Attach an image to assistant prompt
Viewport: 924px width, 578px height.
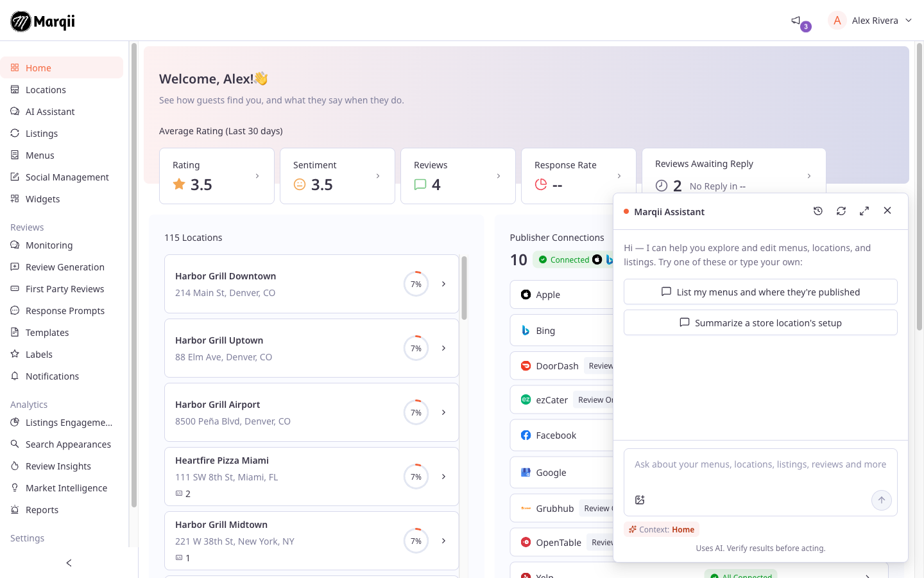640,500
